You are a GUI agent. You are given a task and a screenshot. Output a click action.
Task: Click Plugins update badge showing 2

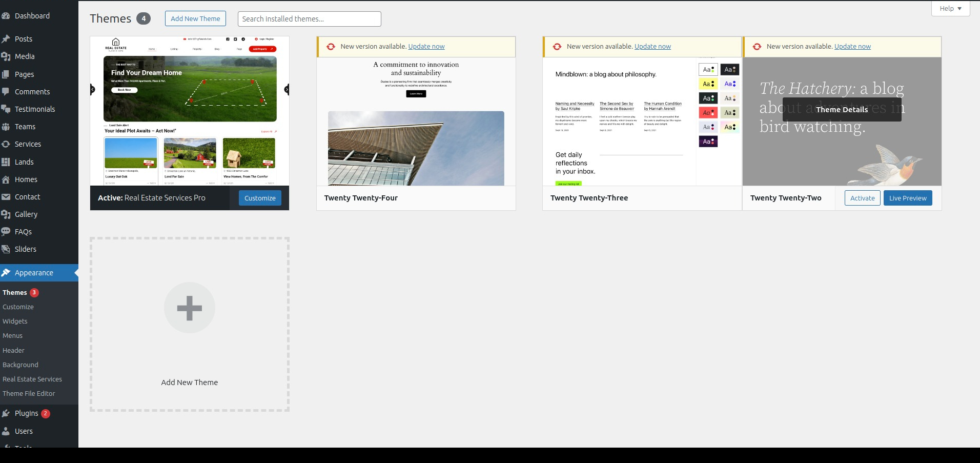tap(46, 413)
